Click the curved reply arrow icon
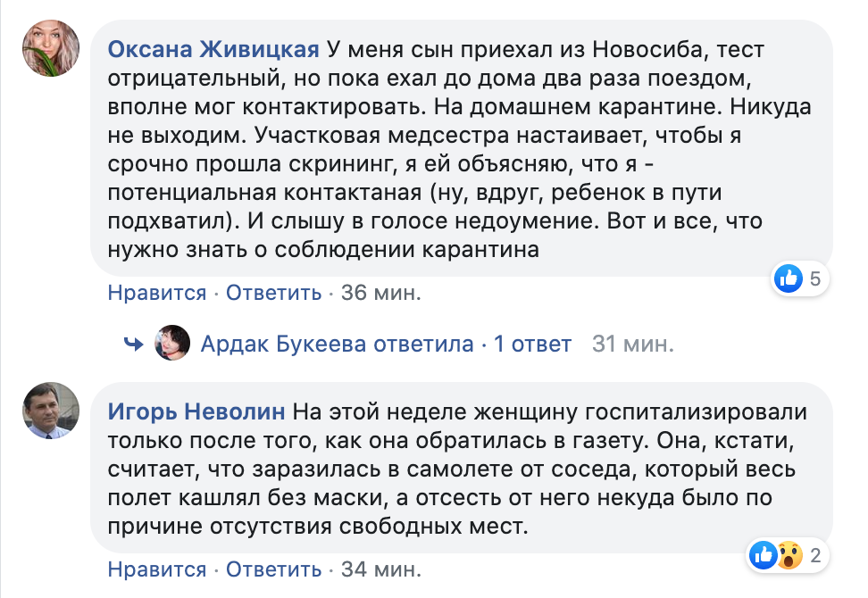This screenshot has width=868, height=598. 134,344
